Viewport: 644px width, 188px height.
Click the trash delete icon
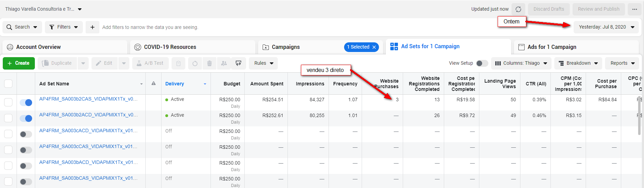[209, 63]
